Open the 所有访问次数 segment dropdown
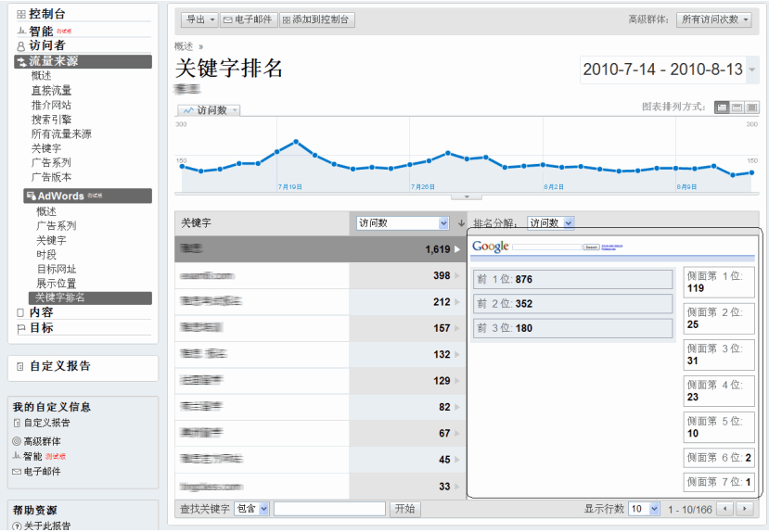 click(x=715, y=19)
